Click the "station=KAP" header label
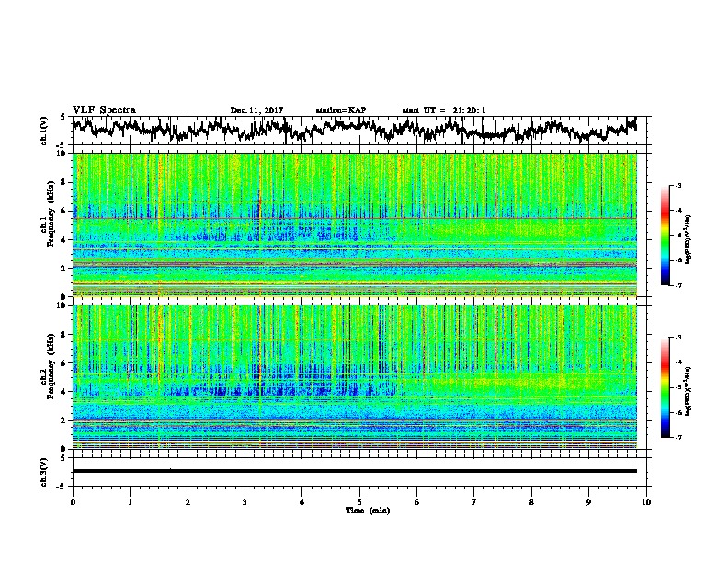The width and height of the screenshot is (728, 563). (341, 110)
